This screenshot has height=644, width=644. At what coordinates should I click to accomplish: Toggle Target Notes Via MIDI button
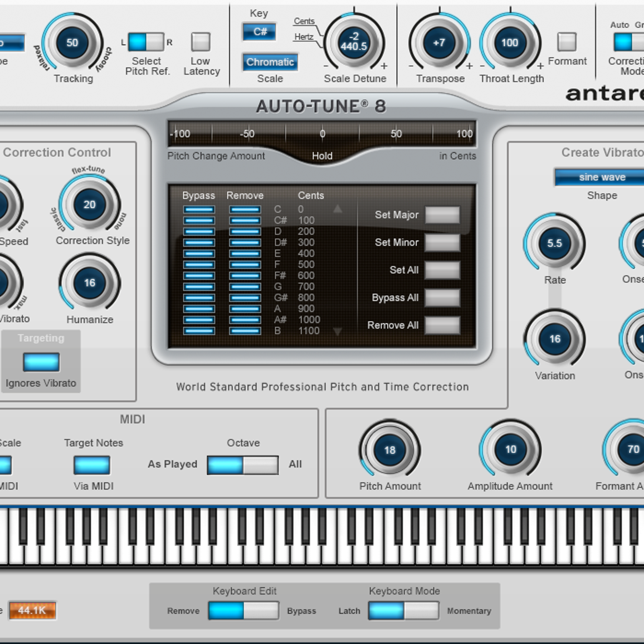(92, 465)
